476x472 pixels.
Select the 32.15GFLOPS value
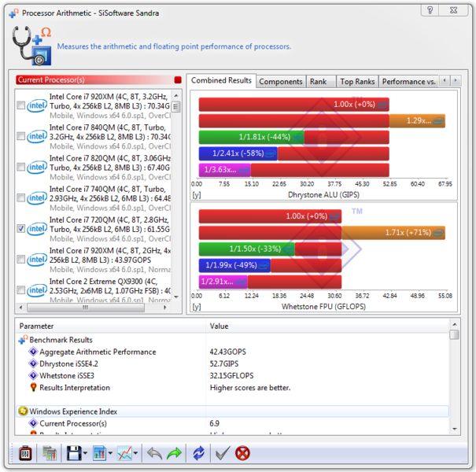tap(231, 376)
